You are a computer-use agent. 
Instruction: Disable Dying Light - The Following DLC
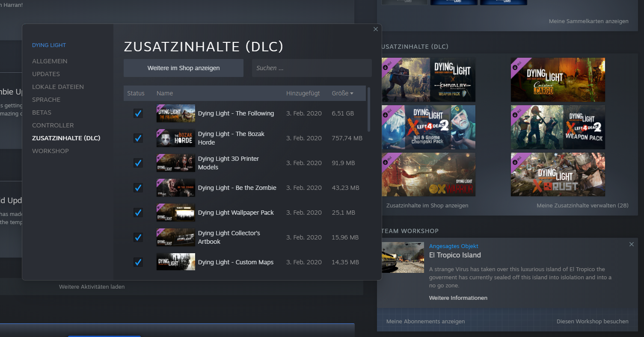pos(138,113)
